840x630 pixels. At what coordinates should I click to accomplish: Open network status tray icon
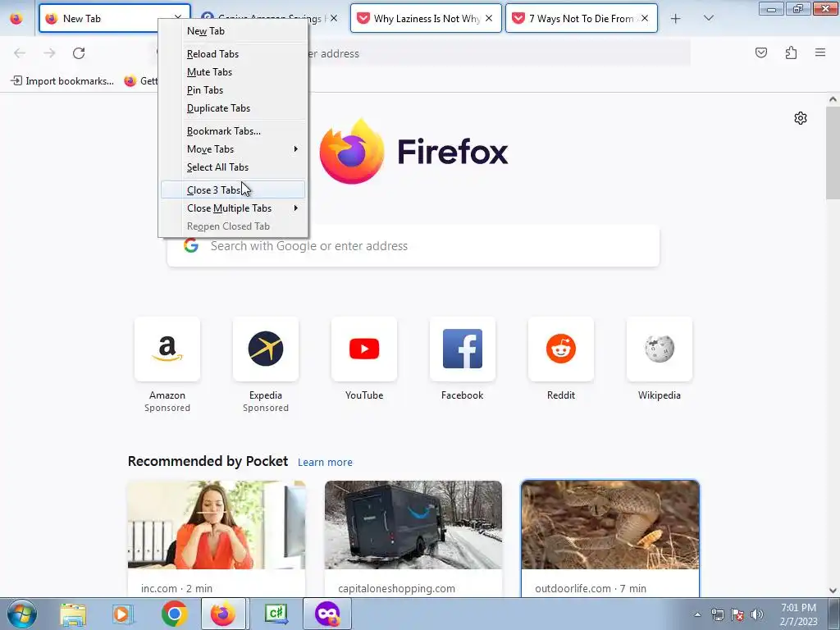pos(717,614)
